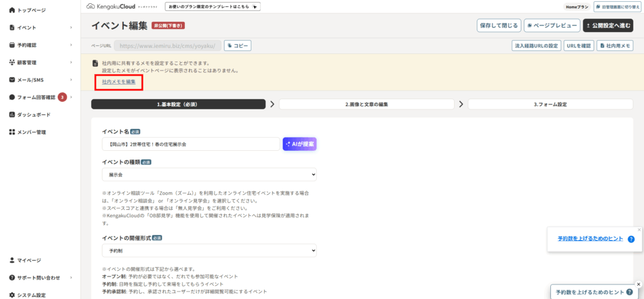Expand the メール/SMS sidebar submenu

pyautogui.click(x=71, y=80)
